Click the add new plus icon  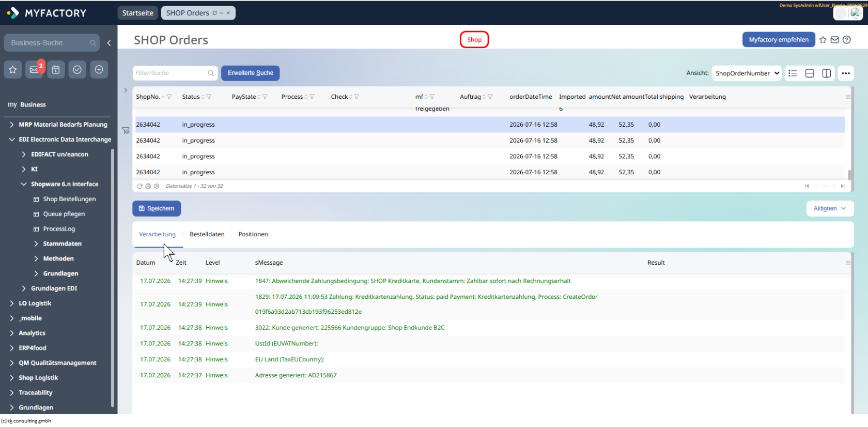tap(99, 69)
